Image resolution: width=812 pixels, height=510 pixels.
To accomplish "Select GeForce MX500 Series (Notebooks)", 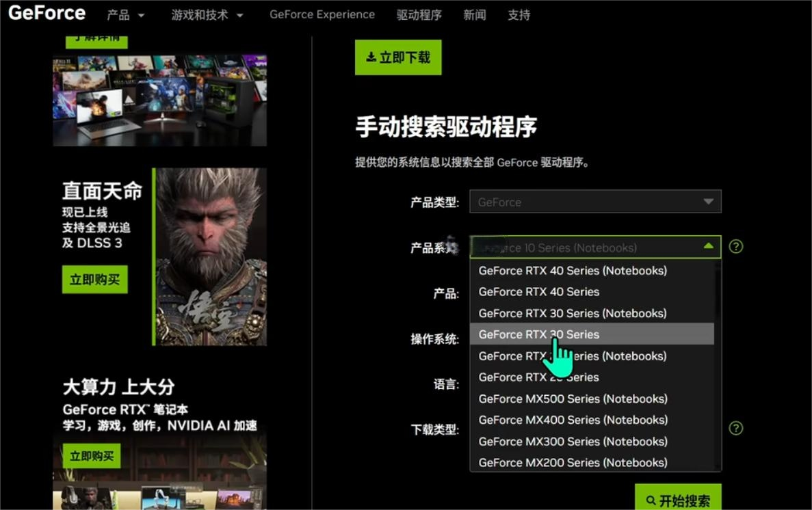I will point(572,399).
